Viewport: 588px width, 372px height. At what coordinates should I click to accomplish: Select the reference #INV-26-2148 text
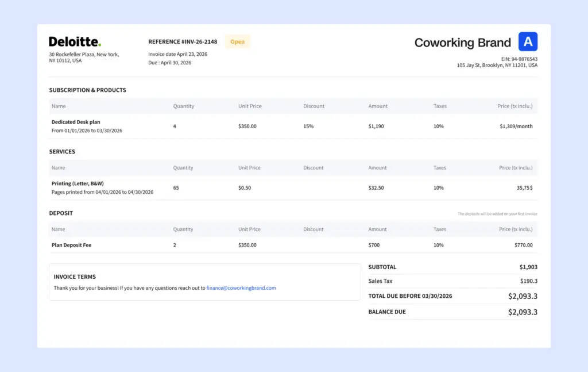[x=183, y=41]
